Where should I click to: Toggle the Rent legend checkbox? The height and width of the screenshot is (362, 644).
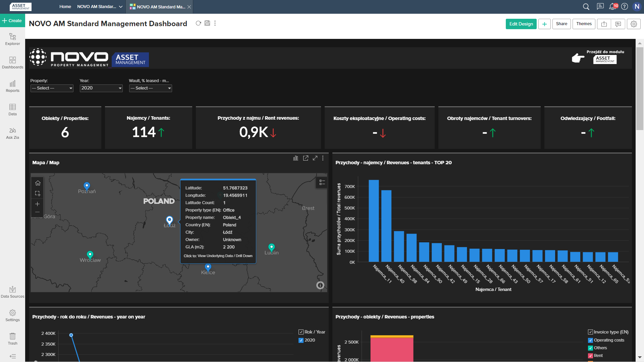tap(590, 356)
